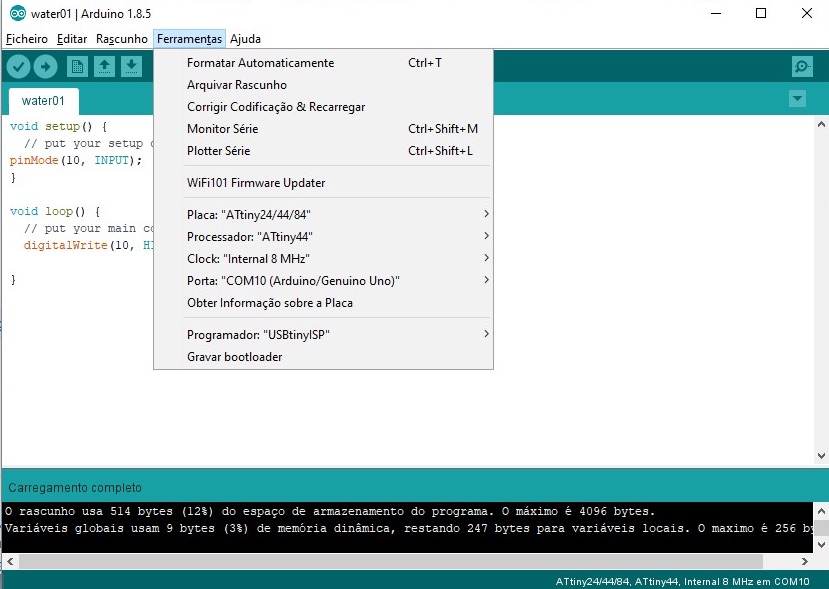829x589 pixels.
Task: Click console scrollbar up arrow
Action: [821, 511]
